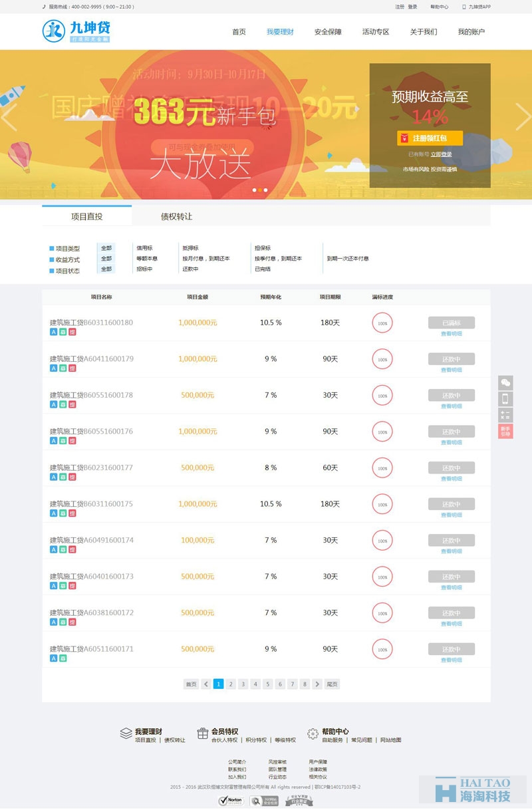Open 建筑施工贷A60401600173 project title

(92, 576)
